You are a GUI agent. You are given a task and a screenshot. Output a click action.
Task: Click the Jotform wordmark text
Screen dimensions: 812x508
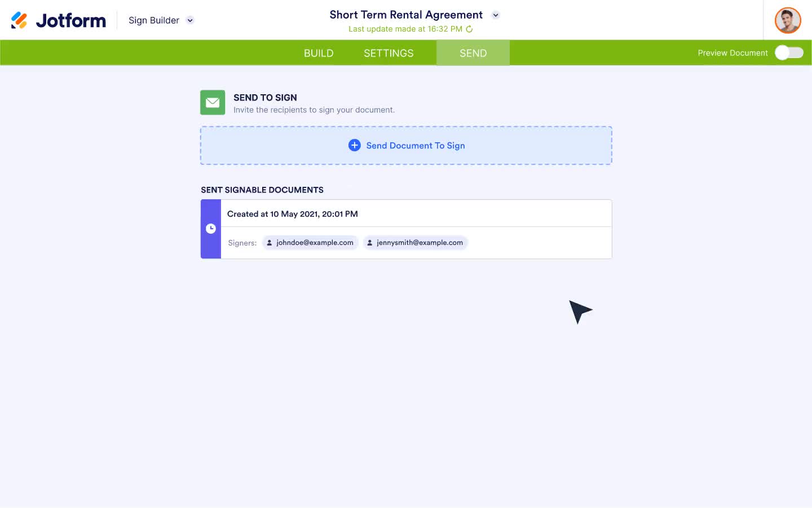(x=71, y=20)
